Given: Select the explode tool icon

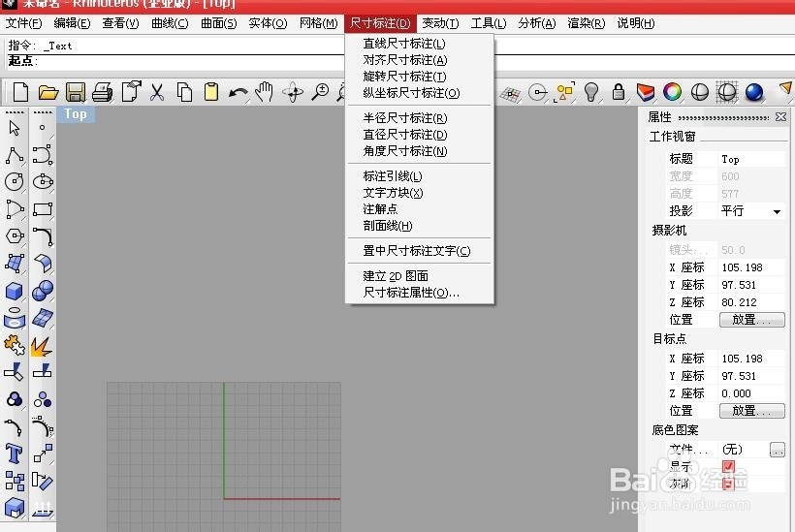Looking at the screenshot, I should (x=42, y=347).
